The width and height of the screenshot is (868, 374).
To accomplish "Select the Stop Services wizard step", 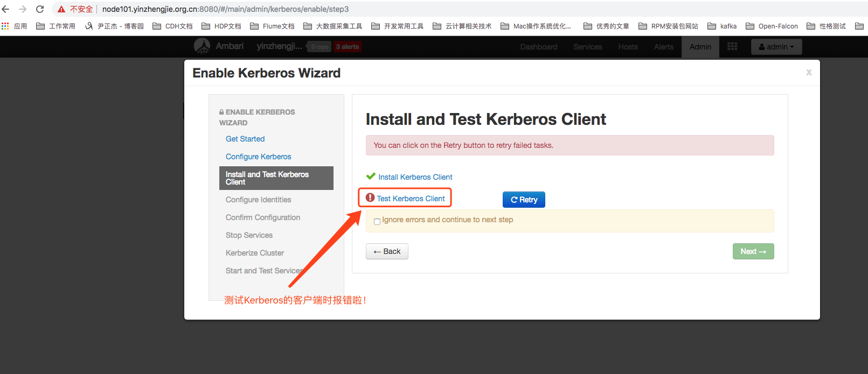I will click(x=249, y=235).
